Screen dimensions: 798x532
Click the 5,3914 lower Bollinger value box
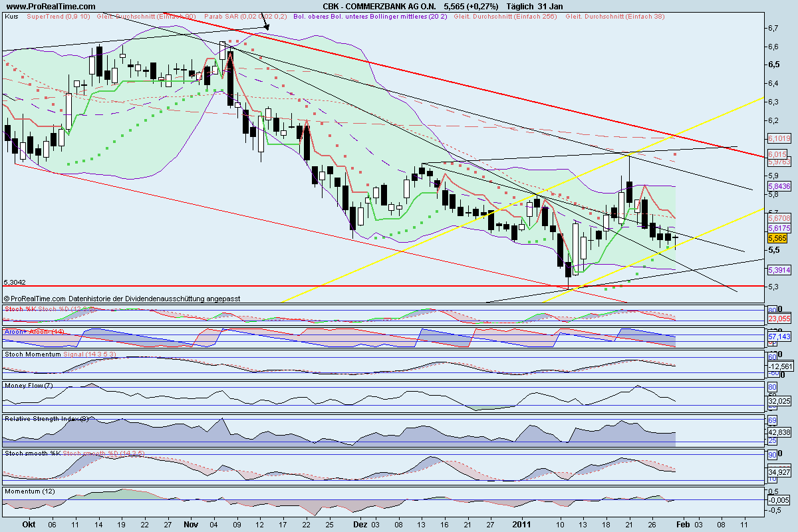tap(778, 270)
